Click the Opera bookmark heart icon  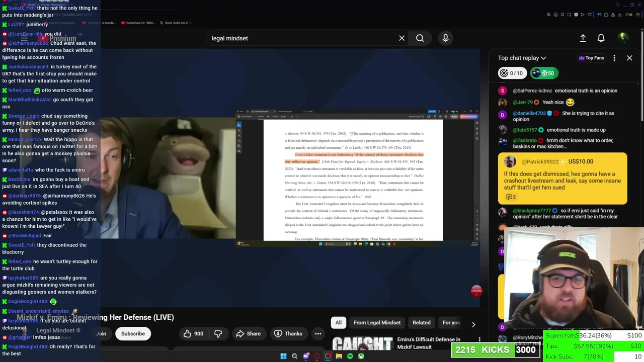pyautogui.click(x=590, y=15)
